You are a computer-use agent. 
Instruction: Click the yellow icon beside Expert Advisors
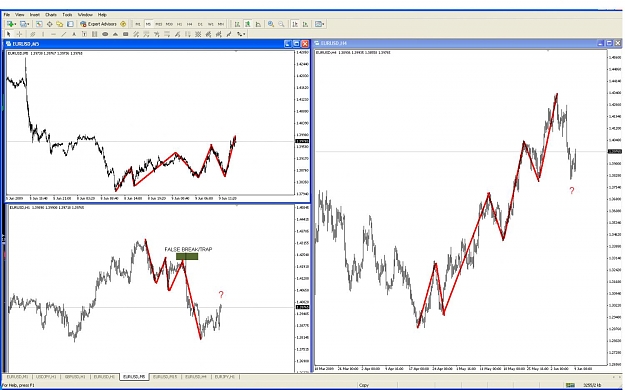click(123, 24)
